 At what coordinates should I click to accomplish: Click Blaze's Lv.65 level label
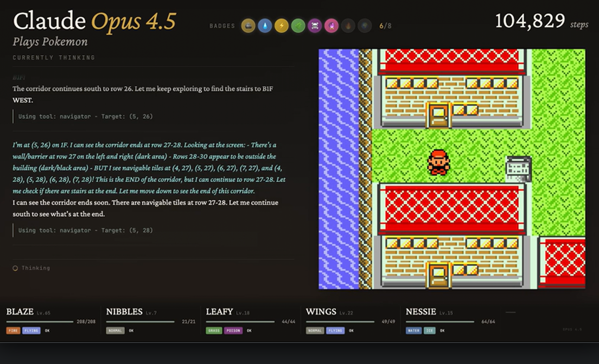point(43,313)
